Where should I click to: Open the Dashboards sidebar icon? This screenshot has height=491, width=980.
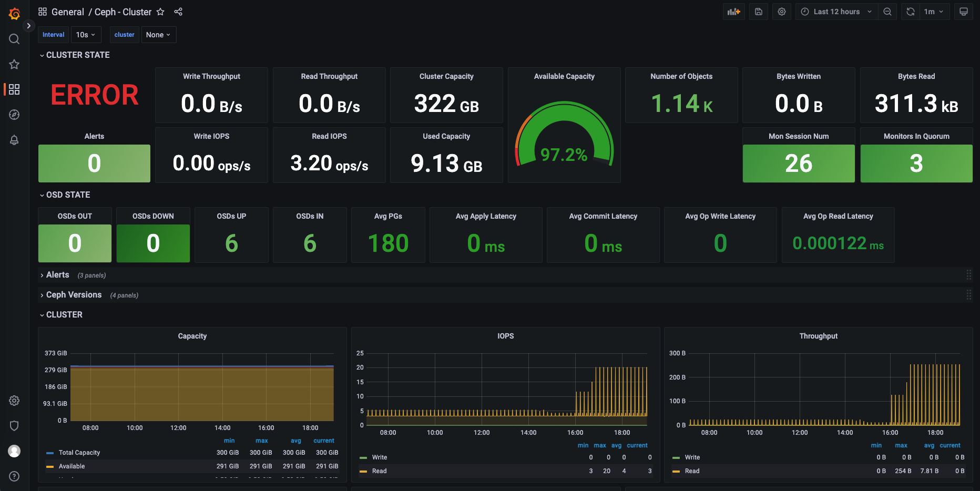coord(14,89)
